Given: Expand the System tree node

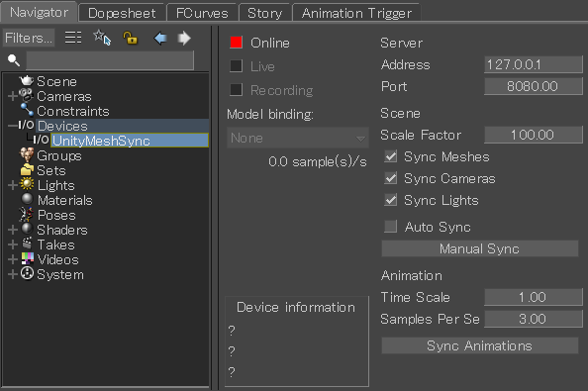Looking at the screenshot, I should [13, 274].
